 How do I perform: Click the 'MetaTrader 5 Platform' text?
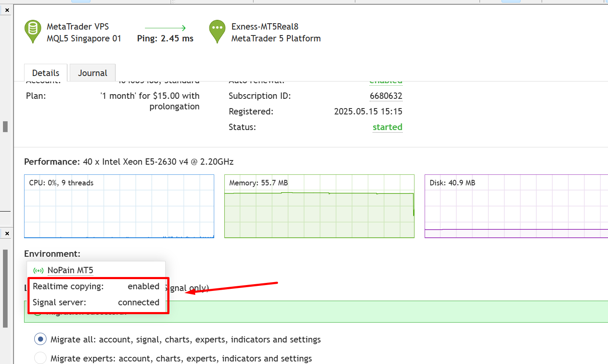(276, 38)
